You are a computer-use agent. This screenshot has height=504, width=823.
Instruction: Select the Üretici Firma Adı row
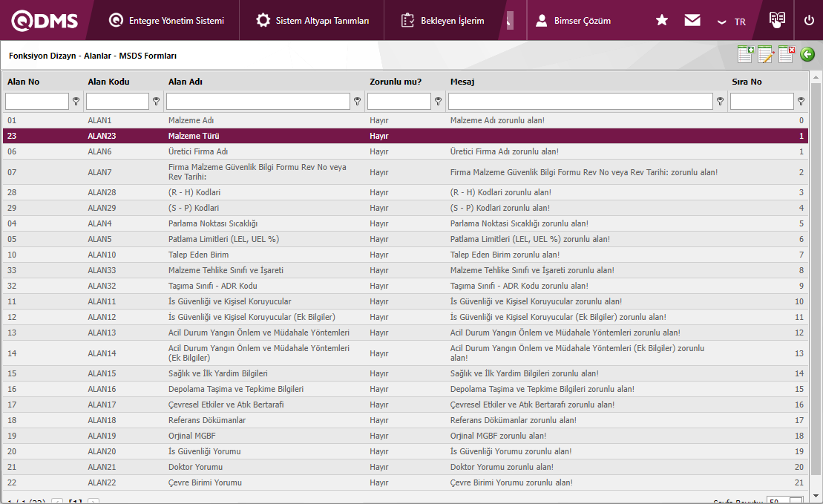[x=198, y=151]
